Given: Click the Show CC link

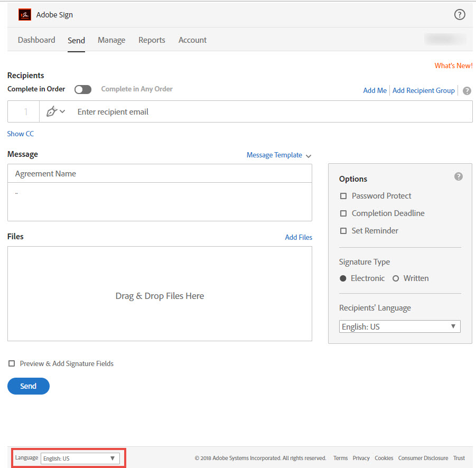Looking at the screenshot, I should 20,134.
